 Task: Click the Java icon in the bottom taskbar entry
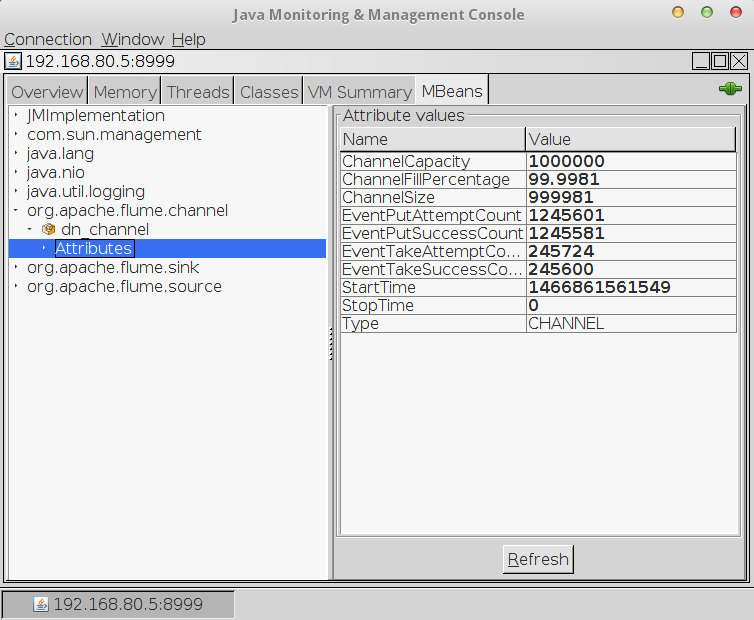[x=41, y=604]
